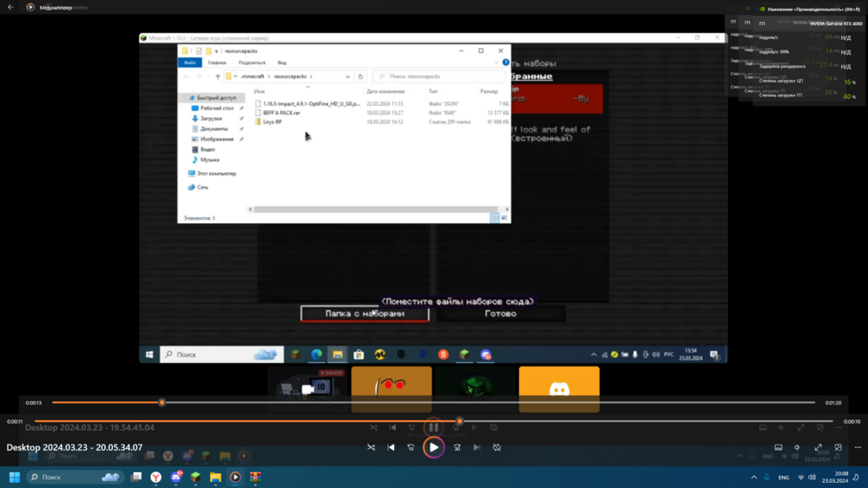Image resolution: width=868 pixels, height=488 pixels.
Task: Open the Windows Start menu
Action: (15, 477)
